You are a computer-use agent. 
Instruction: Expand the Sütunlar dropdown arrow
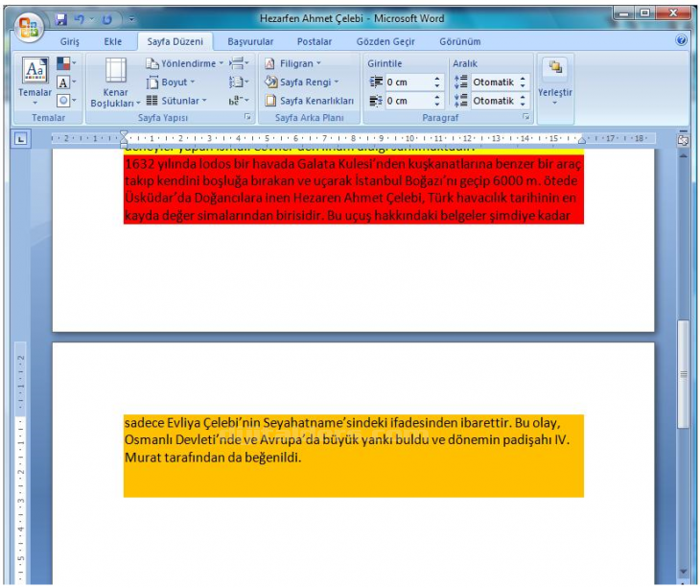tap(204, 101)
